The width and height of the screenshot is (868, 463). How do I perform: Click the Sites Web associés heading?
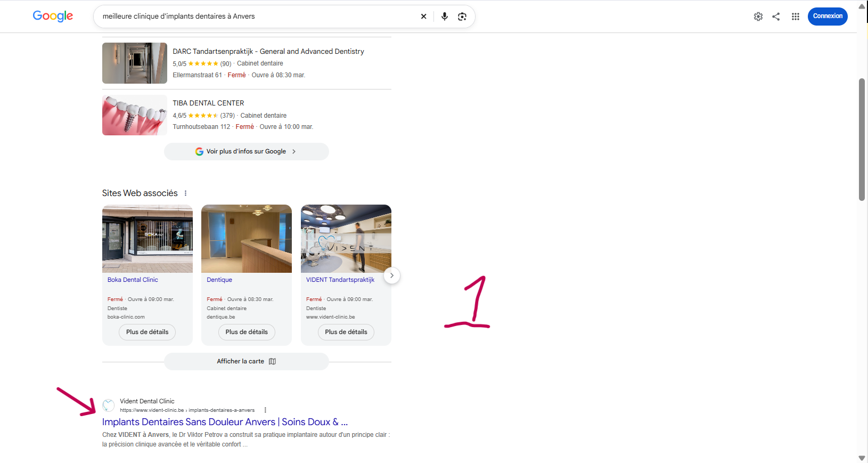tap(140, 193)
